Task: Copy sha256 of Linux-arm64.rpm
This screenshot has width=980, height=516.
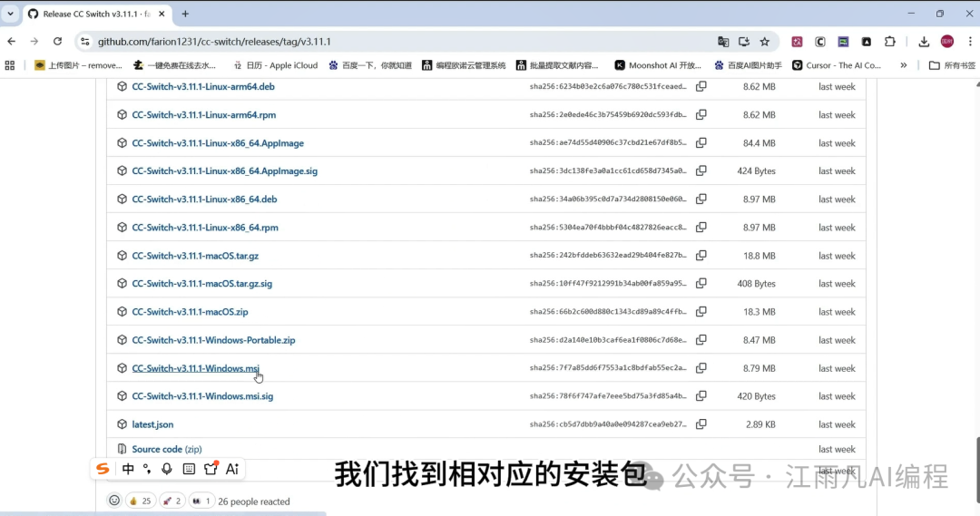Action: [x=701, y=114]
